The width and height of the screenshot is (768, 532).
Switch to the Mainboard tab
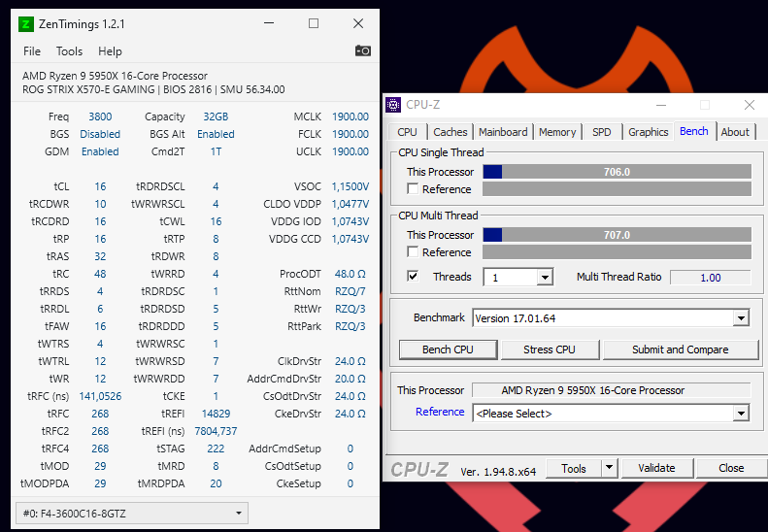[x=503, y=132]
